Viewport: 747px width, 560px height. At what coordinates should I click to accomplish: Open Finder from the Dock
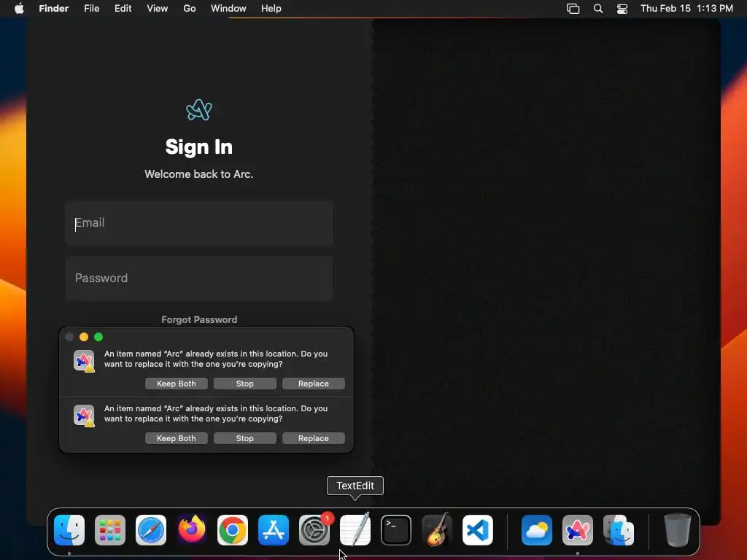pyautogui.click(x=69, y=530)
